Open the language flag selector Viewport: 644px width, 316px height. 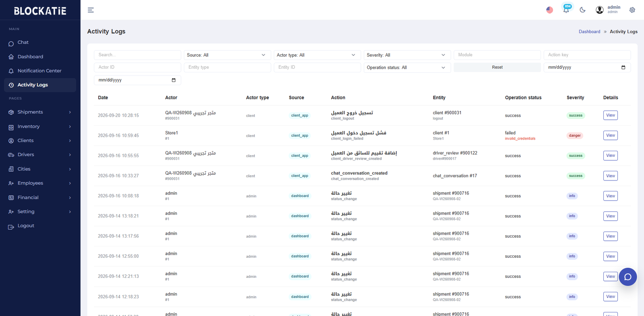[x=549, y=10]
